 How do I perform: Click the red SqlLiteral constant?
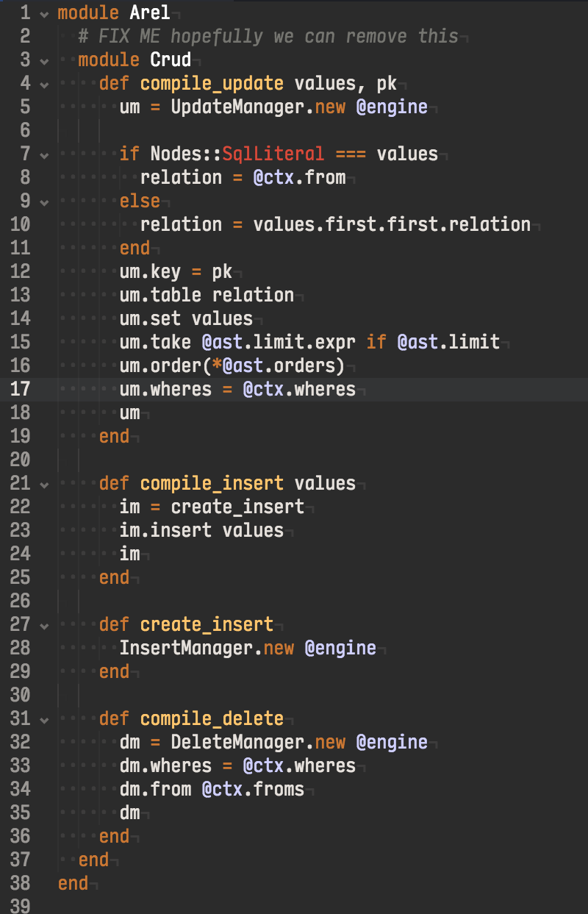(273, 154)
